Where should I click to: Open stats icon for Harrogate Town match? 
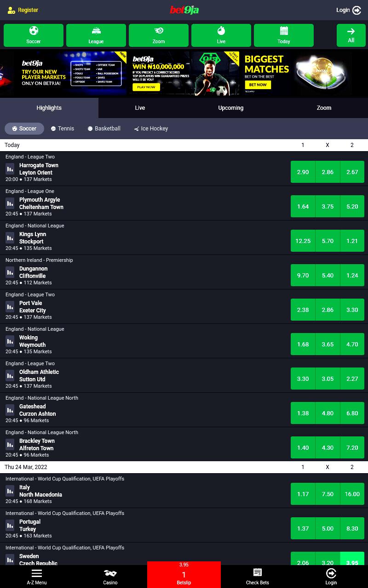(x=10, y=169)
